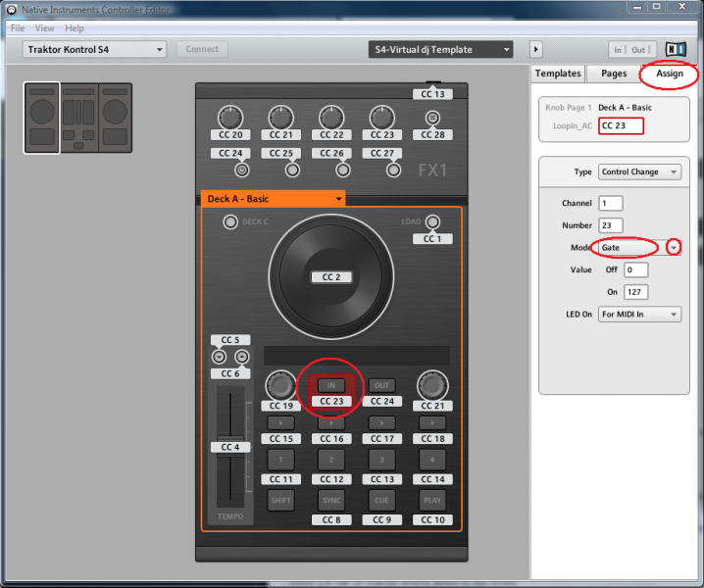Click the jog wheel labeled CC 2
Viewport: 704px width, 588px height.
pos(331,277)
